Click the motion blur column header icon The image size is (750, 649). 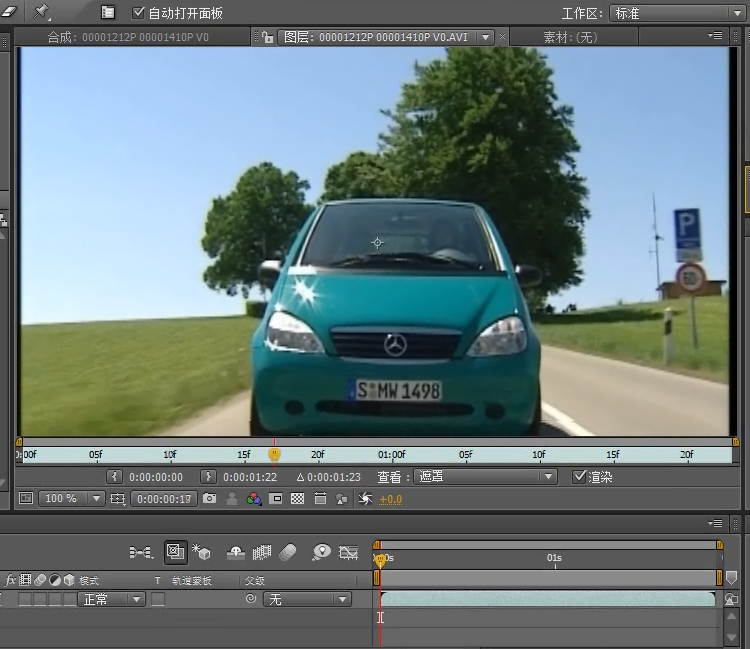[x=40, y=580]
